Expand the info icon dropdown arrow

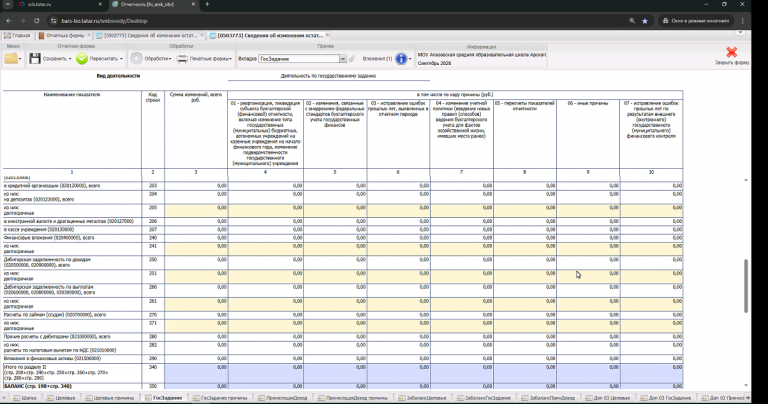410,59
